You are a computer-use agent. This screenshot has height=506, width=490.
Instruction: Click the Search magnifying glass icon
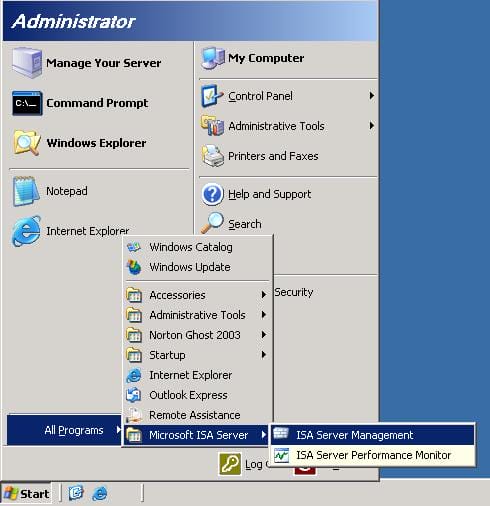[212, 223]
